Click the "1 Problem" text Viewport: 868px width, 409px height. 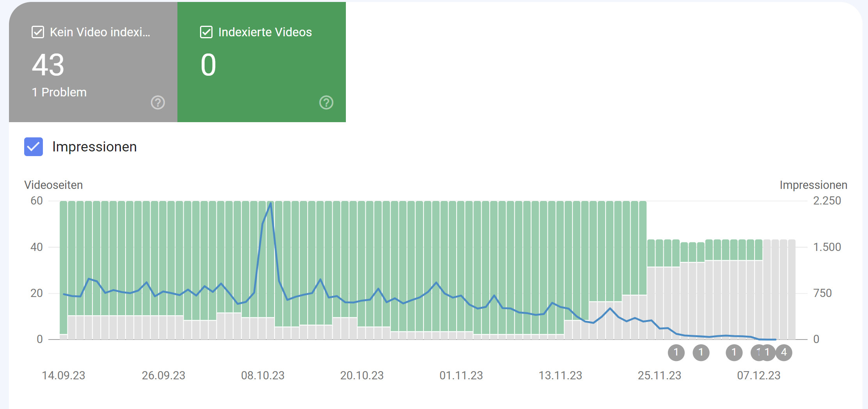tap(59, 92)
